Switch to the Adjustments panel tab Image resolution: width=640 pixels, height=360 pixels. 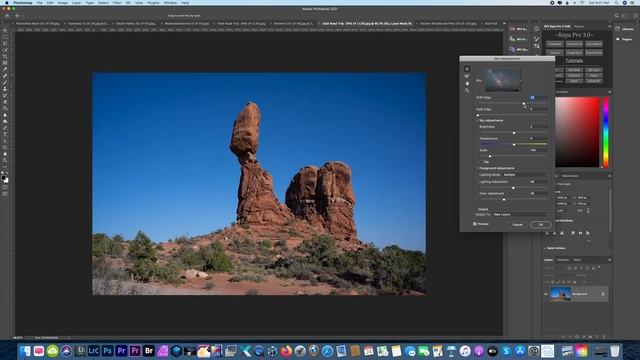pyautogui.click(x=570, y=176)
